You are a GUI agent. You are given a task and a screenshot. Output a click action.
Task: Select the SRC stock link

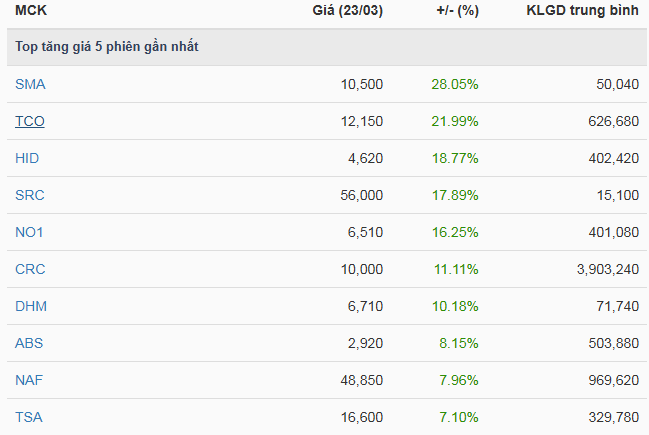coord(30,195)
